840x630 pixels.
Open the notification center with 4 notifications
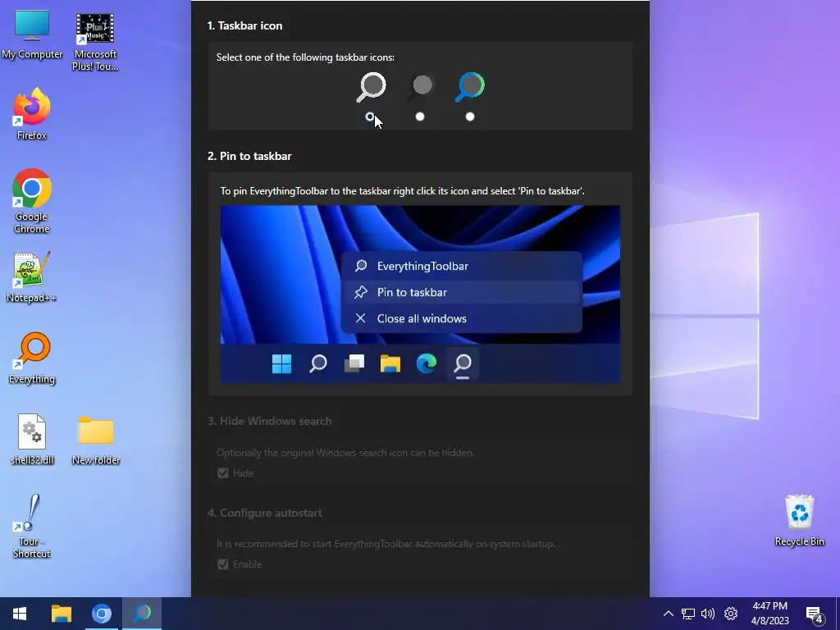point(815,614)
